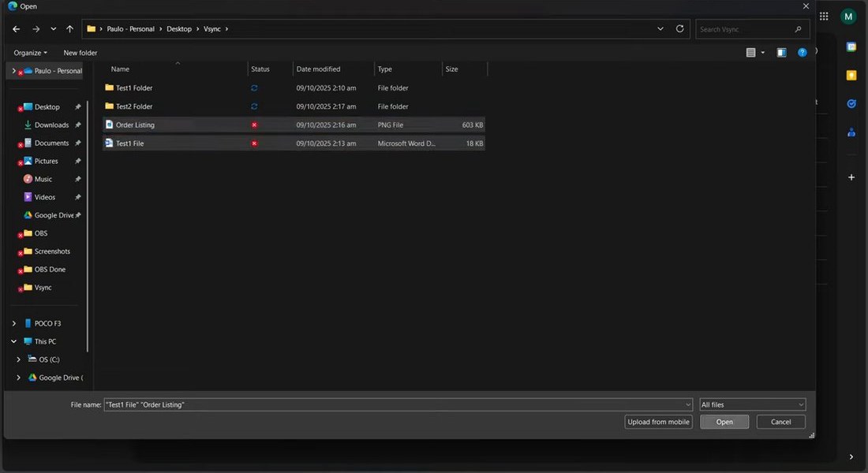This screenshot has height=473, width=868.
Task: Open recent locations chevron dropdown
Action: point(53,28)
